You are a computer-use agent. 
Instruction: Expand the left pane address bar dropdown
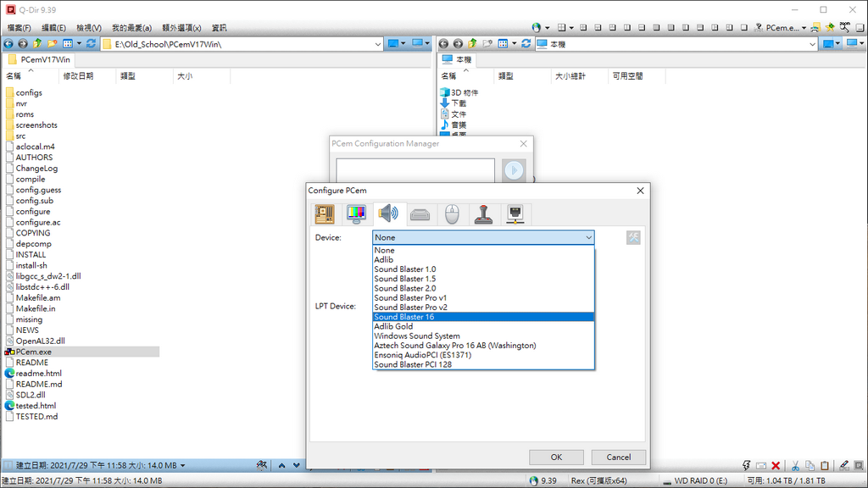click(x=377, y=44)
